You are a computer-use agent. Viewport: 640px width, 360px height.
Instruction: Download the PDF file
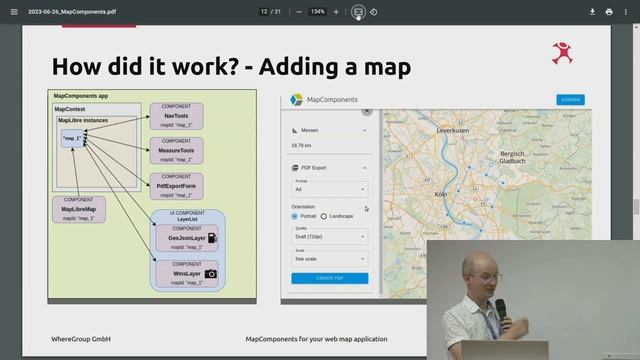tap(592, 12)
